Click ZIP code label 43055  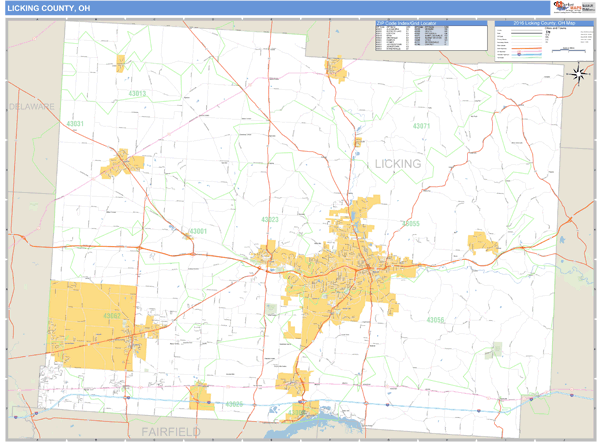click(410, 224)
